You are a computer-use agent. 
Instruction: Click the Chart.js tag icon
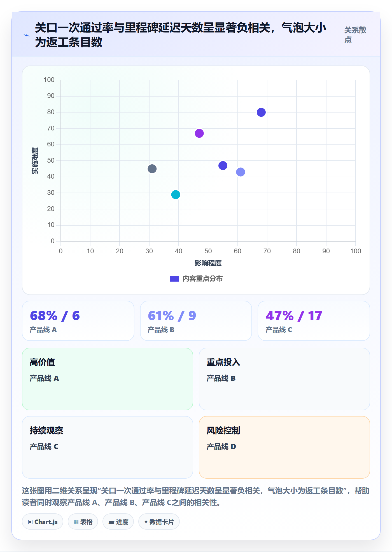pyautogui.click(x=30, y=522)
